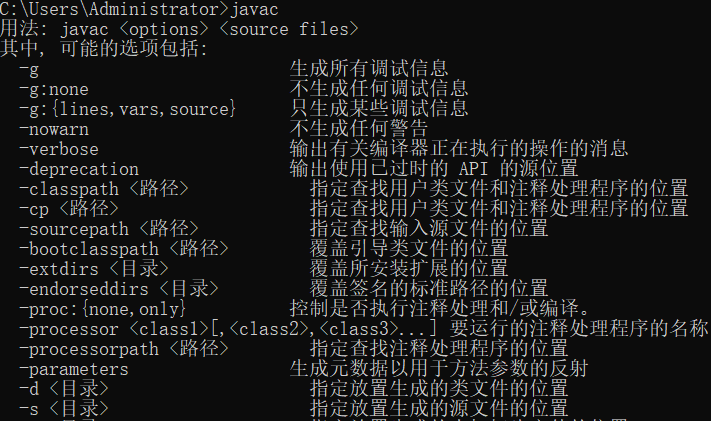Click the -parameters option text
The image size is (711, 421).
tap(74, 369)
